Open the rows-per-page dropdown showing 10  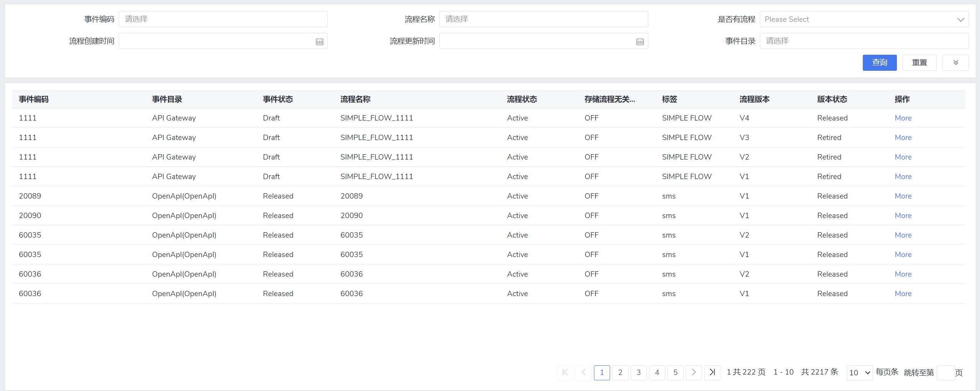[859, 373]
